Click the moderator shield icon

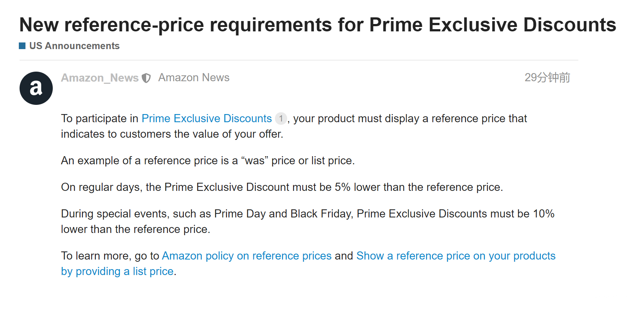(147, 78)
